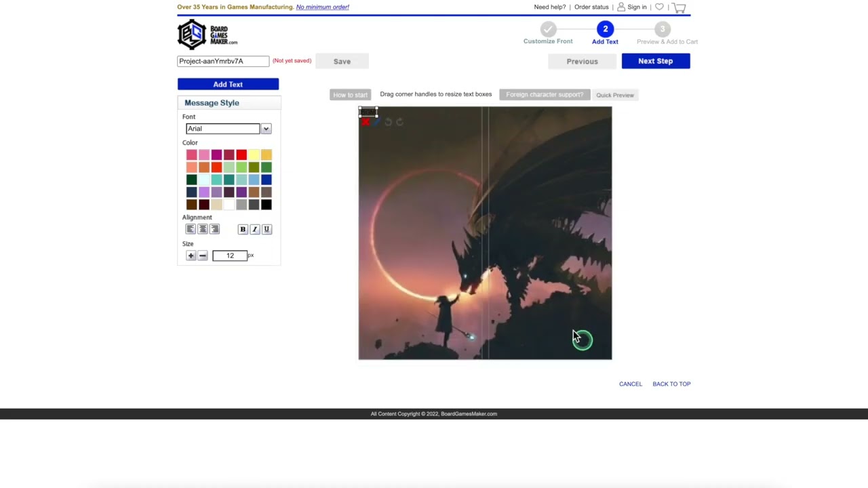868x488 pixels.
Task: Click the user profile icon beside Sign in
Action: [x=621, y=7]
